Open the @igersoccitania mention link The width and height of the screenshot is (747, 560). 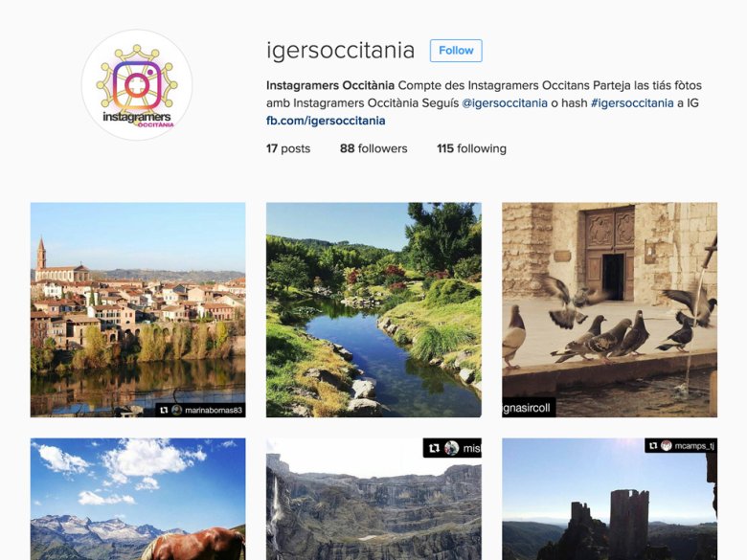[x=505, y=102]
